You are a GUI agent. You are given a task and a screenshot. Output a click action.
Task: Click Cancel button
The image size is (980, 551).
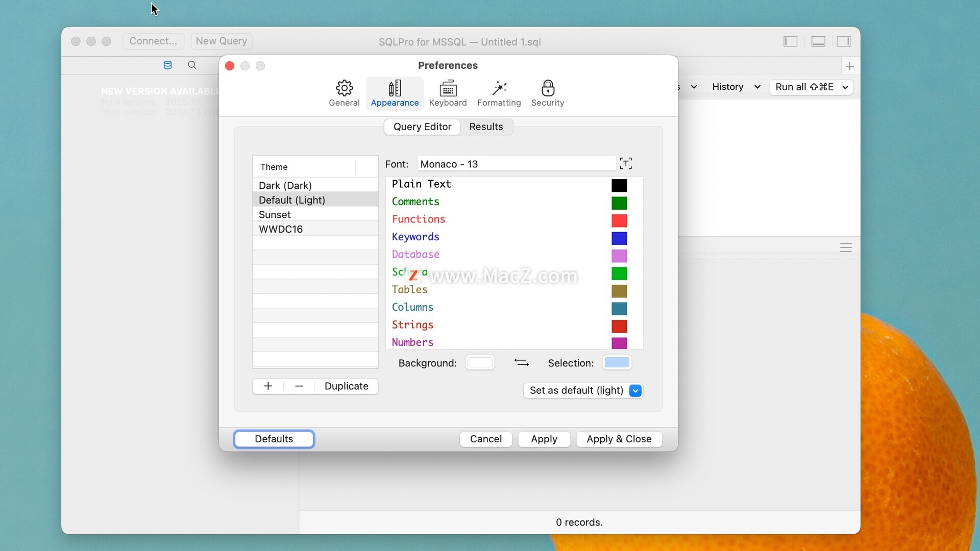click(x=485, y=439)
